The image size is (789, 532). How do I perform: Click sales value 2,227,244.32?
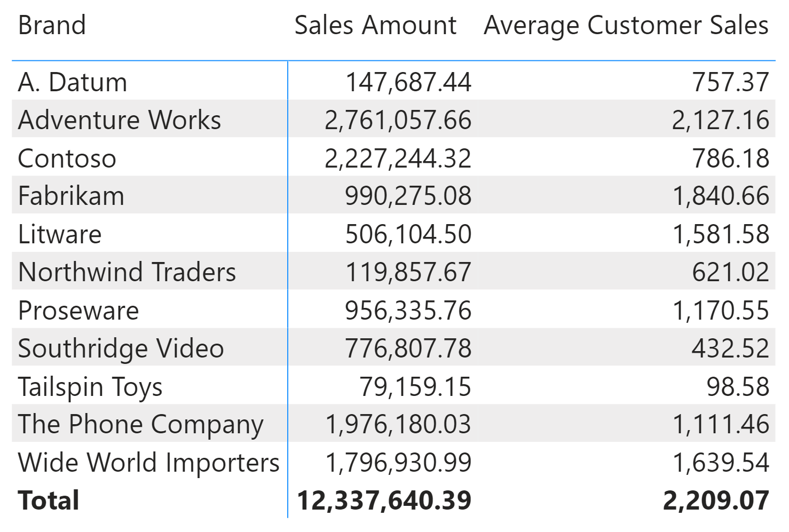[398, 158]
